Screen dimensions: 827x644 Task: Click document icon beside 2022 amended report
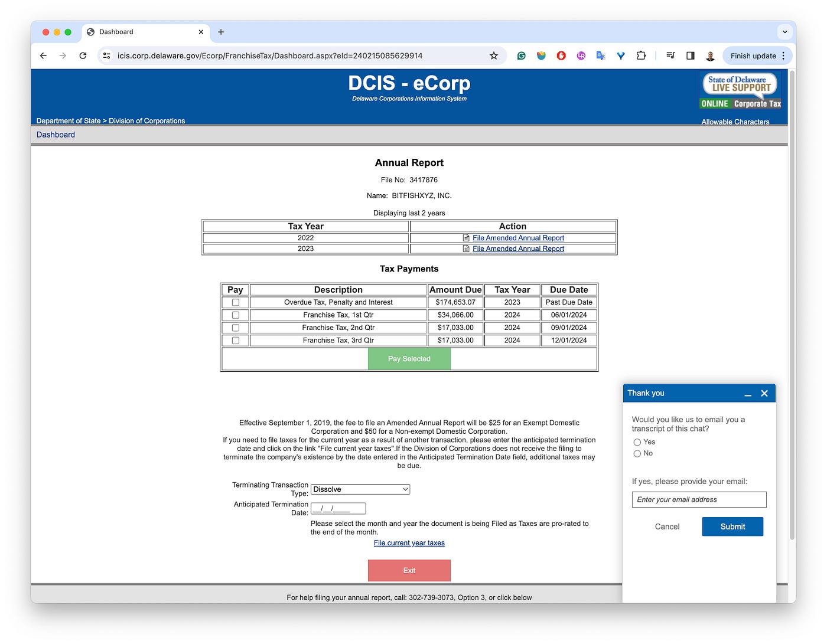click(467, 238)
